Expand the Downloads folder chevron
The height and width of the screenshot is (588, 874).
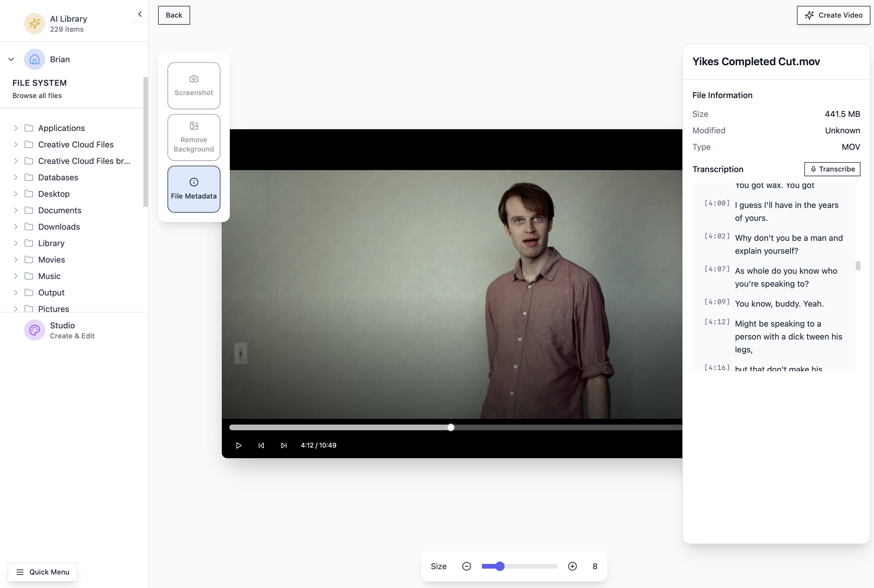coord(16,227)
